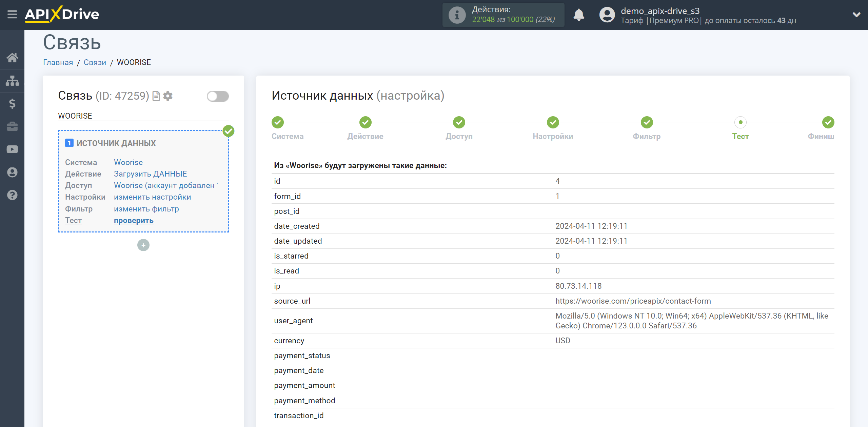The image size is (868, 427).
Task: Select the source_url value
Action: point(633,301)
